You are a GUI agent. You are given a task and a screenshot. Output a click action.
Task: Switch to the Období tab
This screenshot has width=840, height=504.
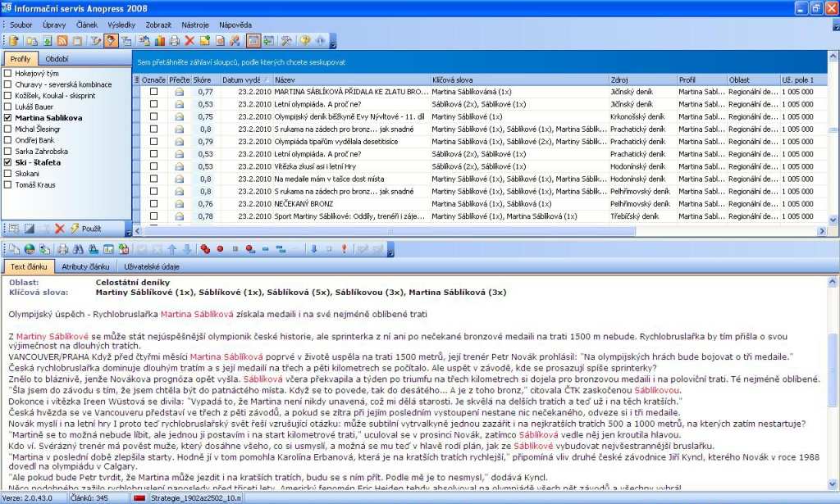coord(57,59)
